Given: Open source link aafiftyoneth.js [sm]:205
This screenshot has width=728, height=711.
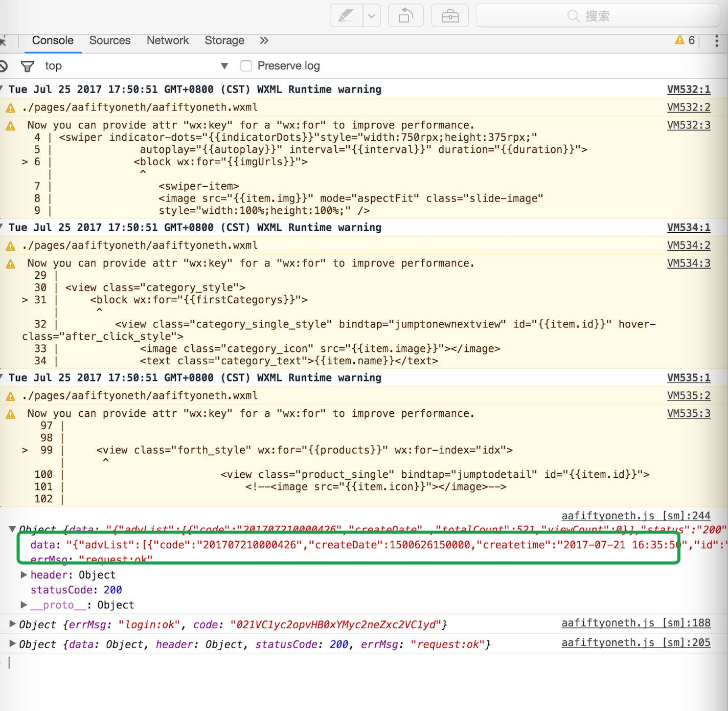Looking at the screenshot, I should [636, 643].
